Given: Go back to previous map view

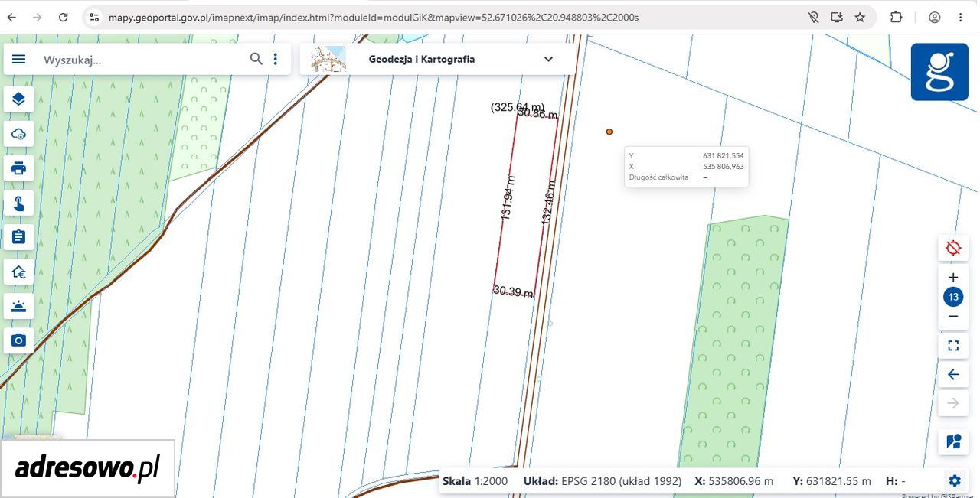Looking at the screenshot, I should pyautogui.click(x=953, y=375).
